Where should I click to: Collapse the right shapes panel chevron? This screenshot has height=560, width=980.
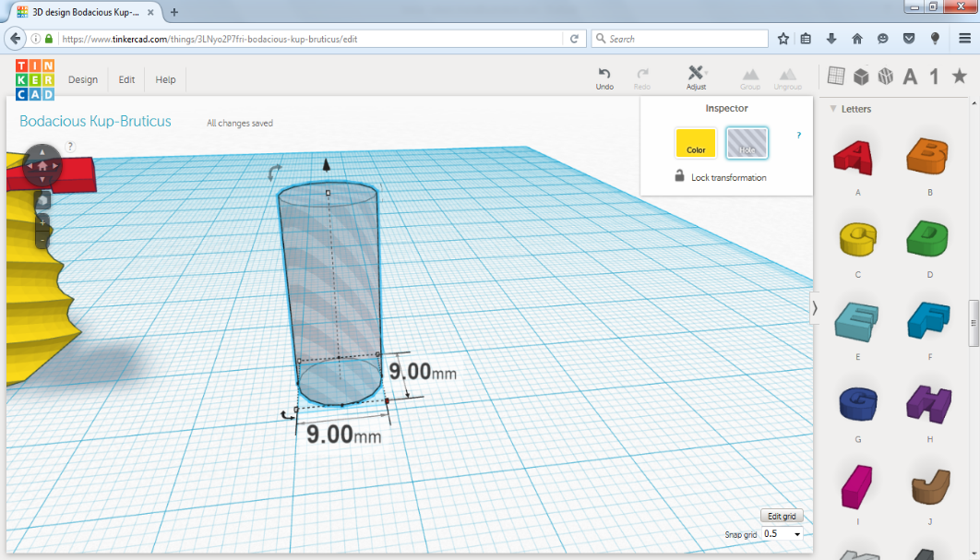[x=815, y=308]
